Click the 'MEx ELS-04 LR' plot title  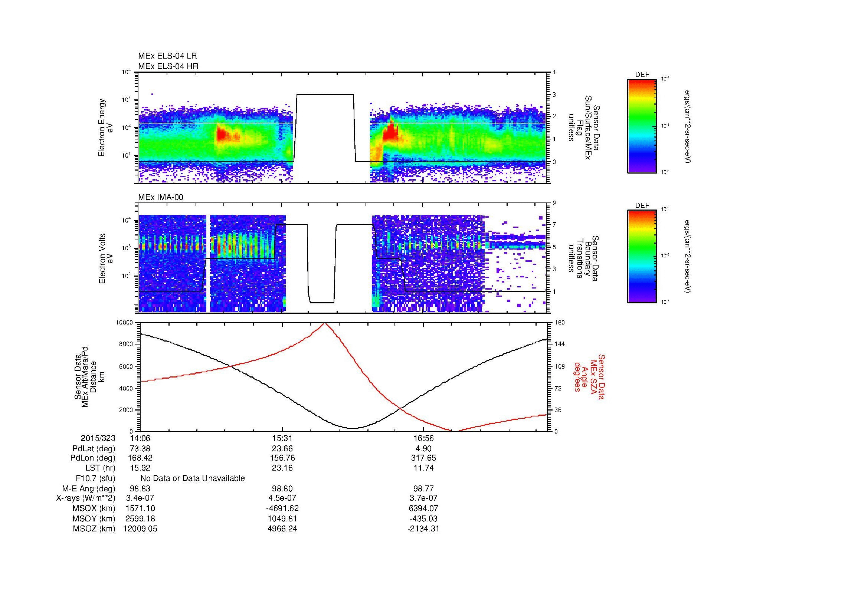click(167, 56)
